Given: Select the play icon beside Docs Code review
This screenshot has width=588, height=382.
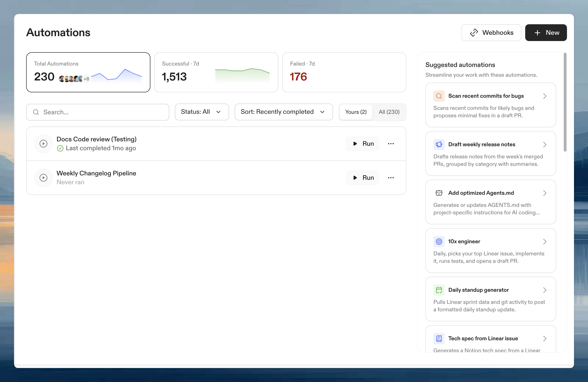Looking at the screenshot, I should click(43, 143).
